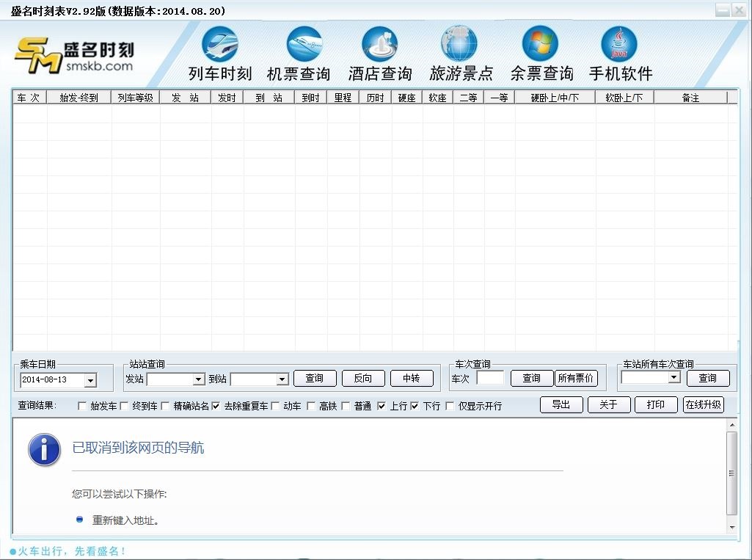Viewport: 752px width, 560px height.
Task: Expand the 乘车日期 date dropdown
Action: pyautogui.click(x=90, y=380)
